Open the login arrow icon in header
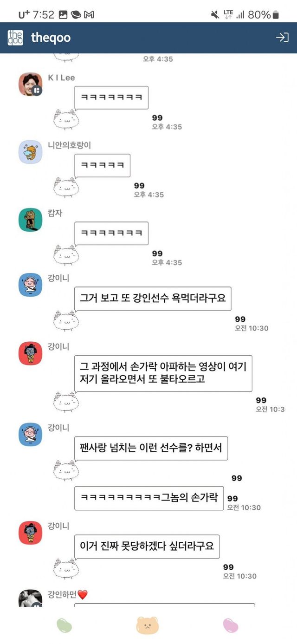 pos(282,38)
